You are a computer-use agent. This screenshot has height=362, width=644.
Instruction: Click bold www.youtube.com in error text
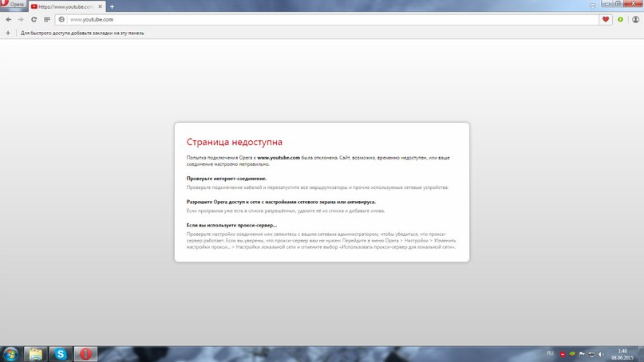279,158
